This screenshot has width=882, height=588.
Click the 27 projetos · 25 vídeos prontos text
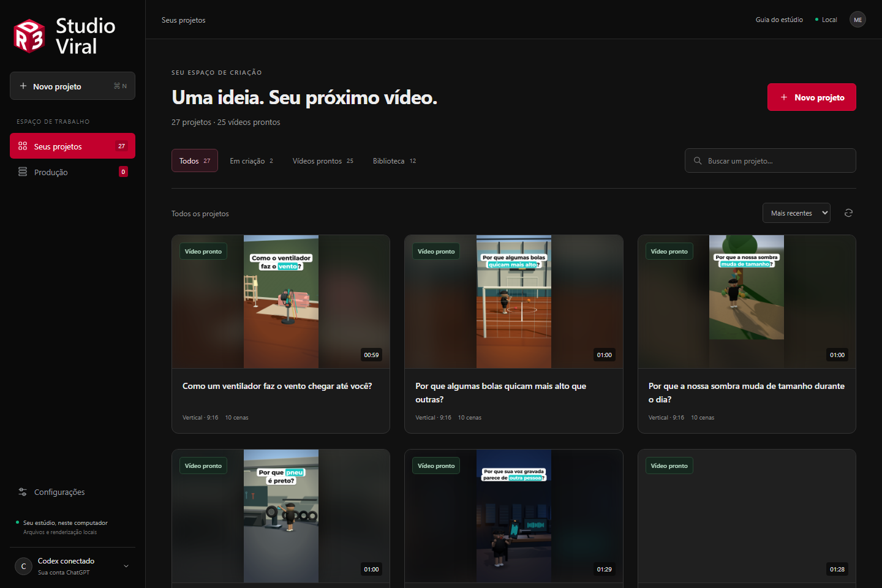pyautogui.click(x=225, y=122)
